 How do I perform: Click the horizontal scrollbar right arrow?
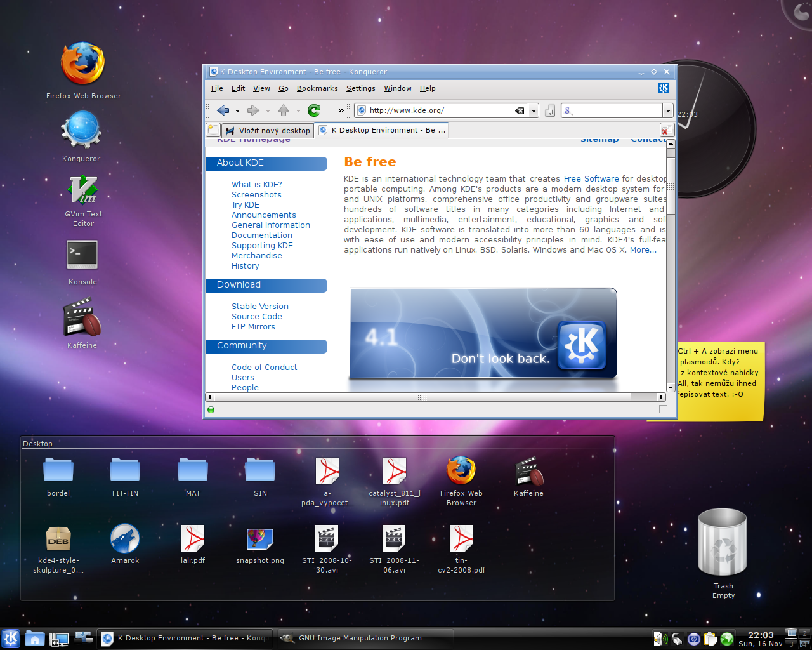661,397
